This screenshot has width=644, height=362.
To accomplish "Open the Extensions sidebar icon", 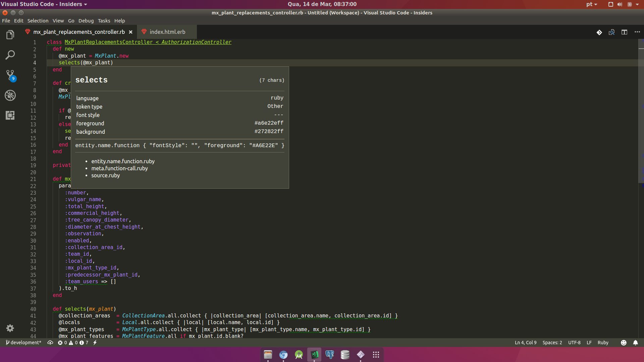I will coord(10,115).
